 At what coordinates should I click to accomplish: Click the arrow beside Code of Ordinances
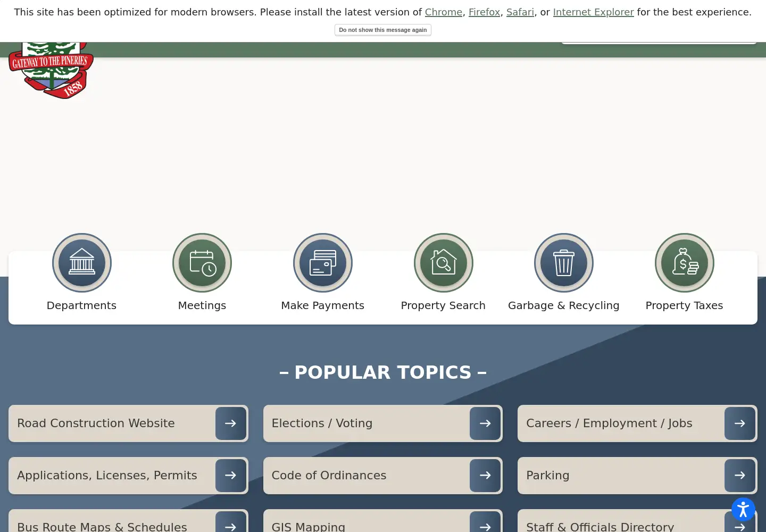(x=485, y=476)
